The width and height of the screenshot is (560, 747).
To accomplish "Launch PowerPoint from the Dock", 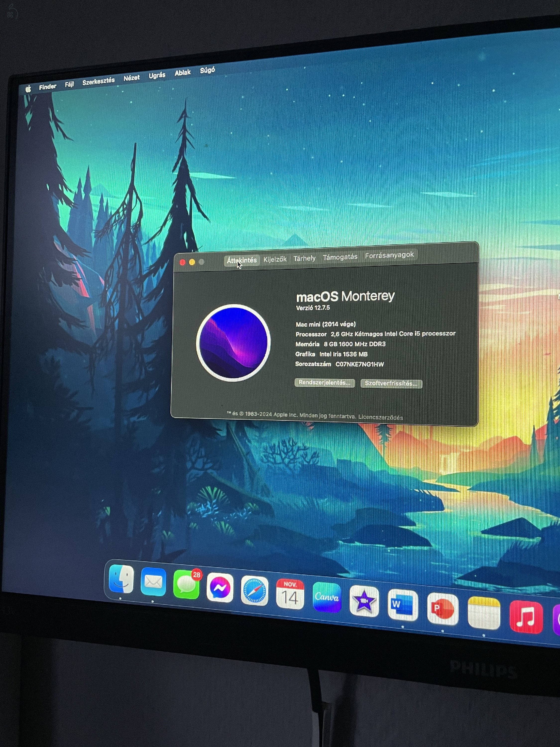I will (x=443, y=609).
